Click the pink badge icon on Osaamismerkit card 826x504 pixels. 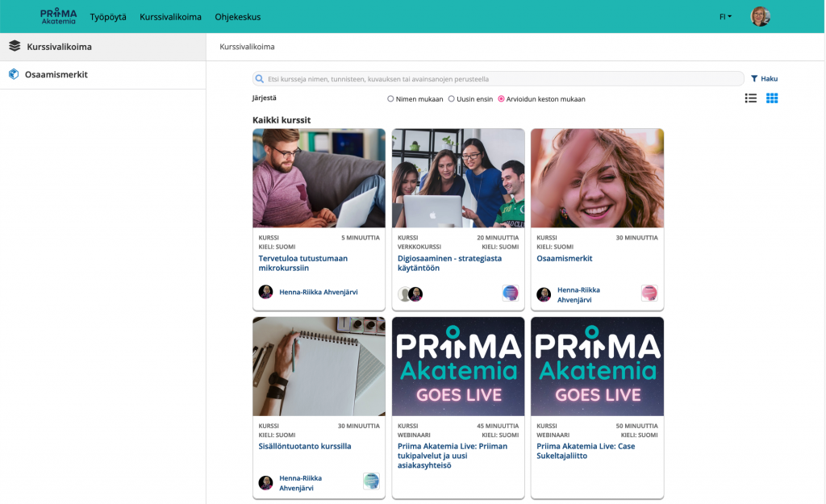point(649,293)
